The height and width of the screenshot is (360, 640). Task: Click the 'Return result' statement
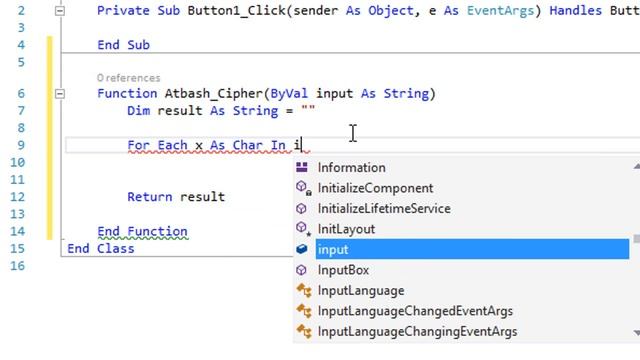click(x=176, y=197)
